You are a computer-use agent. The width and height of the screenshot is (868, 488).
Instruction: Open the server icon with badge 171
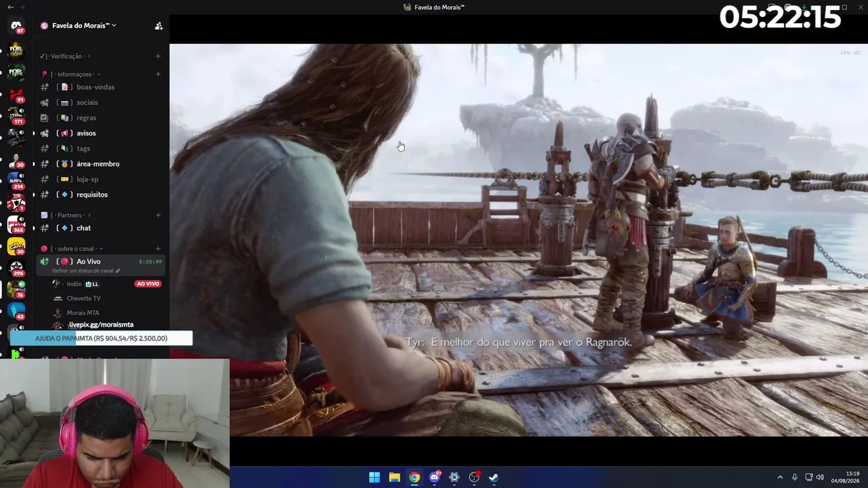click(16, 116)
